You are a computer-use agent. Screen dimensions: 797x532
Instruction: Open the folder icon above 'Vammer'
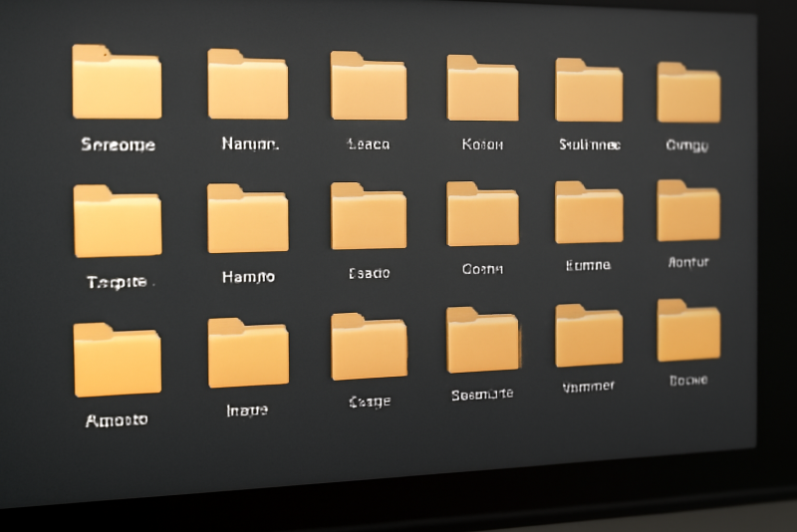(x=589, y=336)
